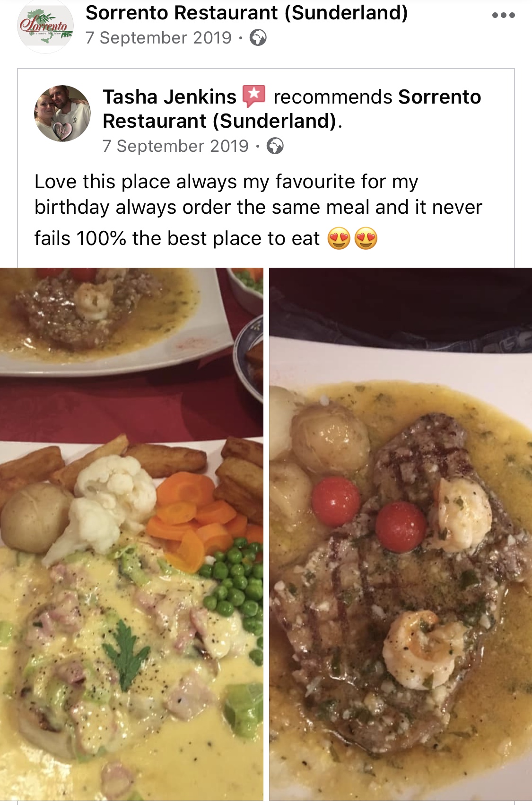Screen dimensions: 532x805
Task: Tap the Sorrento Restaurant page logo avatar
Action: (x=45, y=26)
